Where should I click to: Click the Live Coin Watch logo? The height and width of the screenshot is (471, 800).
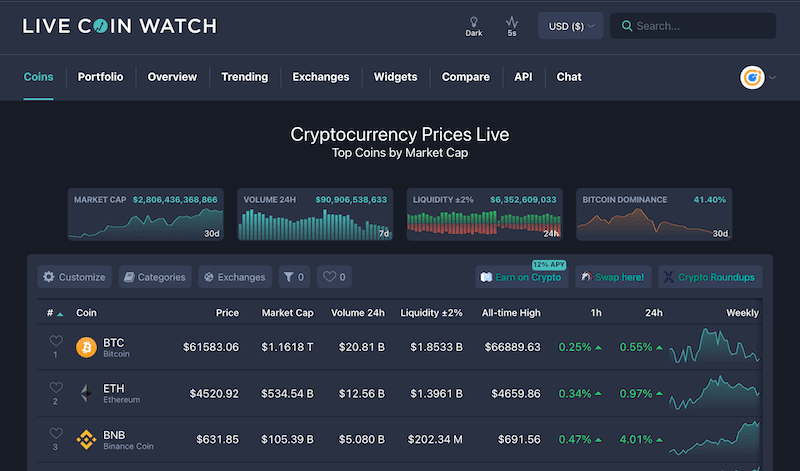point(119,26)
